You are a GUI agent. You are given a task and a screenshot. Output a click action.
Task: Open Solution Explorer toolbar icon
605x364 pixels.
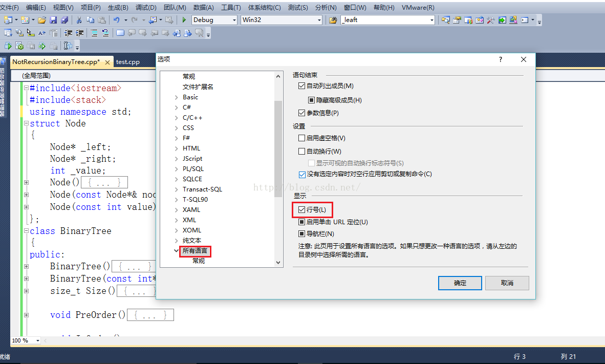tap(446, 20)
